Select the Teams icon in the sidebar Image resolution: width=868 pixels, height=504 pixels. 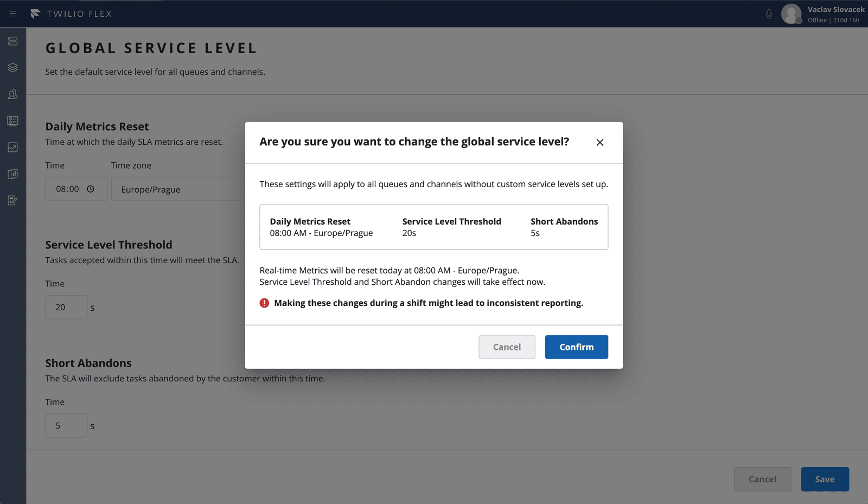[12, 94]
